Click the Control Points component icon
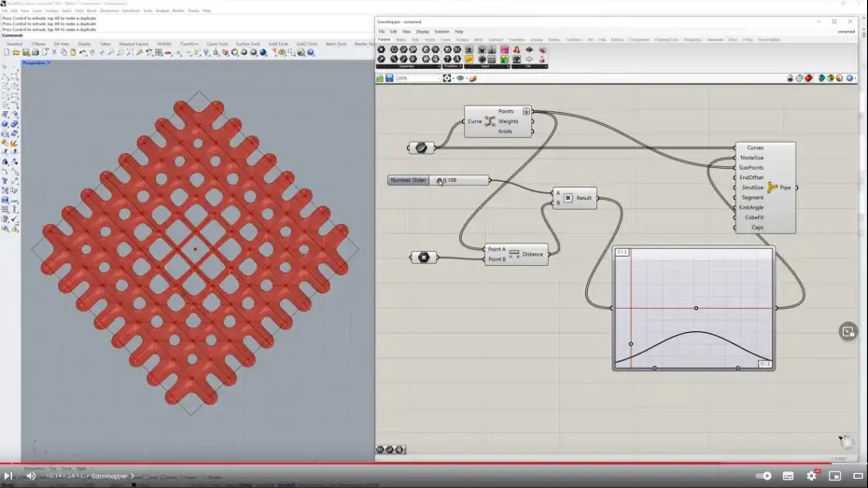The image size is (868, 488). point(490,121)
